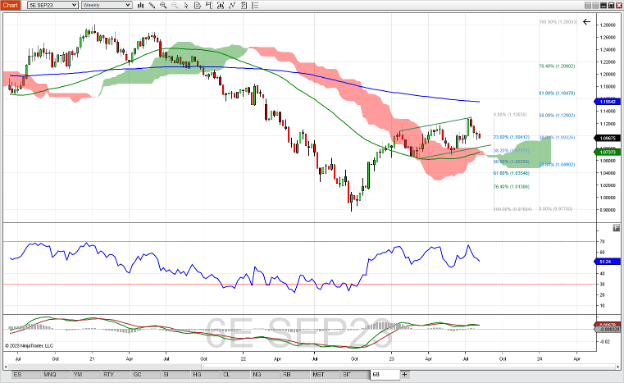Image resolution: width=624 pixels, height=384 pixels.
Task: Click the small F button on RSI panel
Action: [x=616, y=228]
